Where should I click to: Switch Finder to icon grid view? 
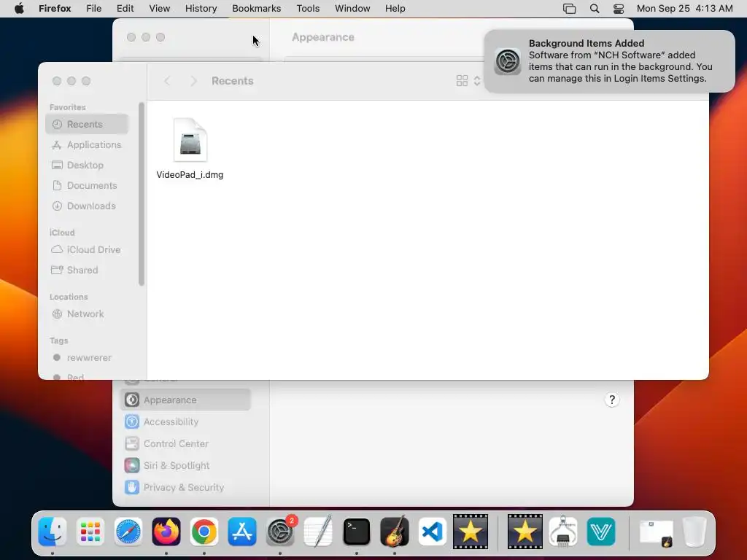pos(462,81)
